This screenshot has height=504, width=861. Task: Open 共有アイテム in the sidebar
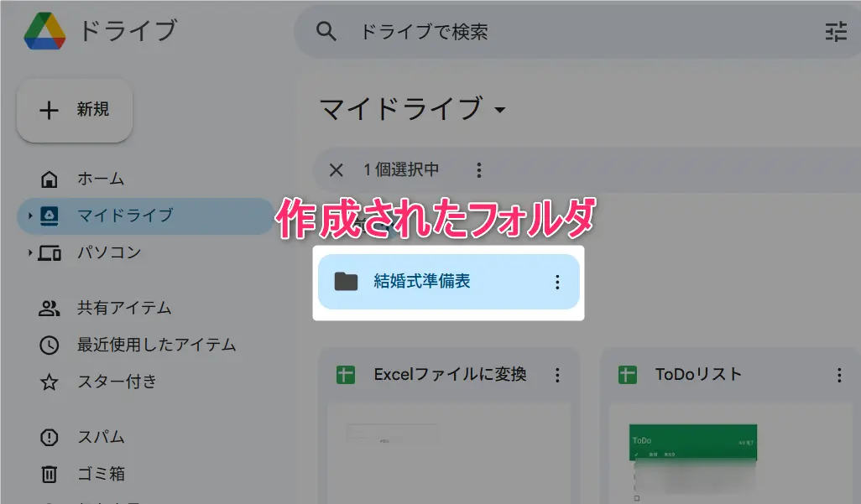tap(124, 308)
